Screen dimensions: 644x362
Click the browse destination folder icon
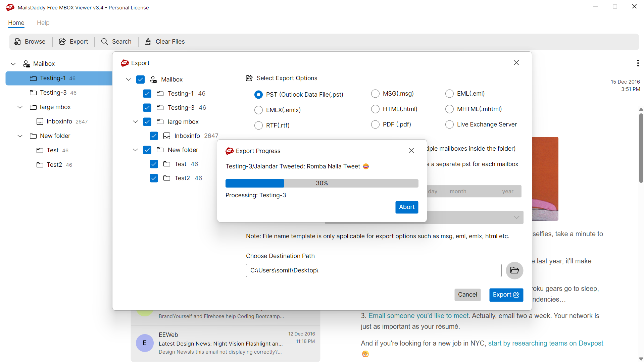514,270
